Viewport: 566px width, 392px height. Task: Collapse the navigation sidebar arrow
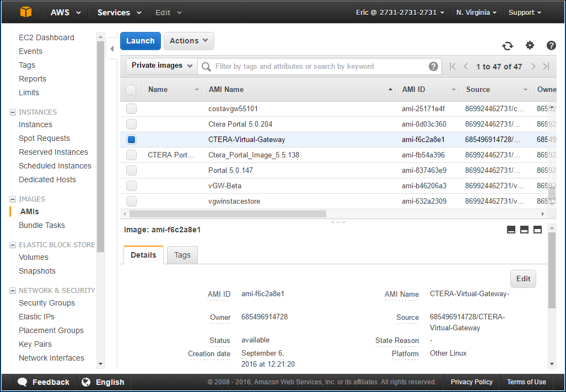tap(112, 48)
